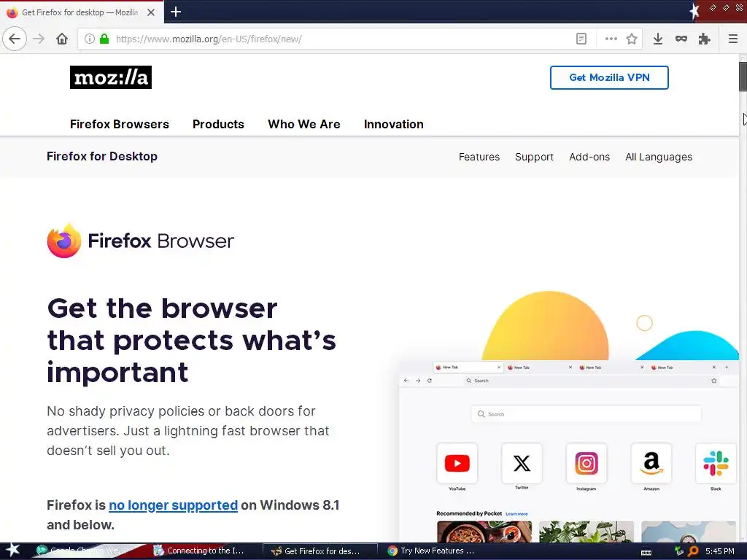The height and width of the screenshot is (560, 747).
Task: Click the Firefox Browser logo
Action: [x=141, y=241]
